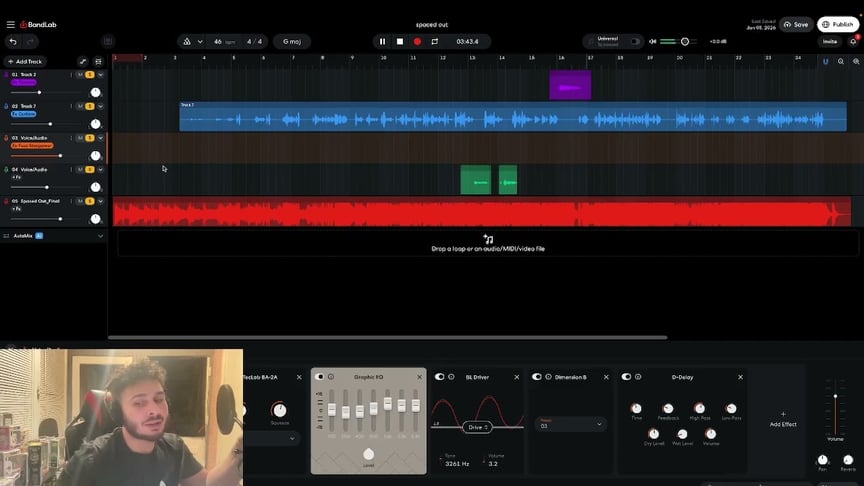Open the BL Driver Drive mode selector
The height and width of the screenshot is (486, 864).
(x=477, y=427)
